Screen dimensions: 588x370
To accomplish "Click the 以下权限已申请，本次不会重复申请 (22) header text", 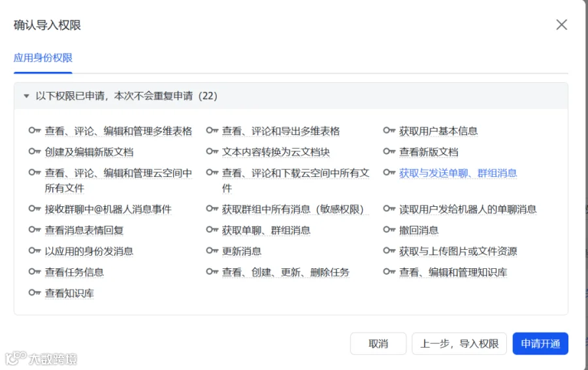I will (126, 96).
